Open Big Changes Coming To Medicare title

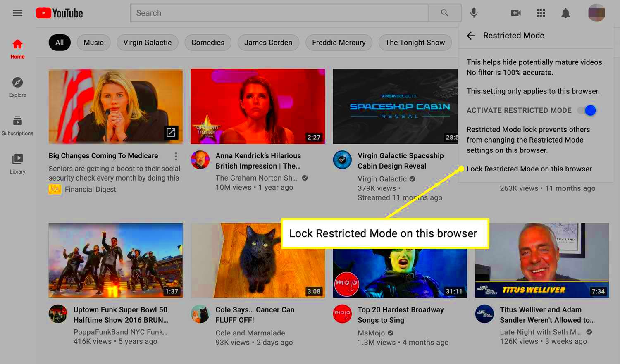click(103, 156)
